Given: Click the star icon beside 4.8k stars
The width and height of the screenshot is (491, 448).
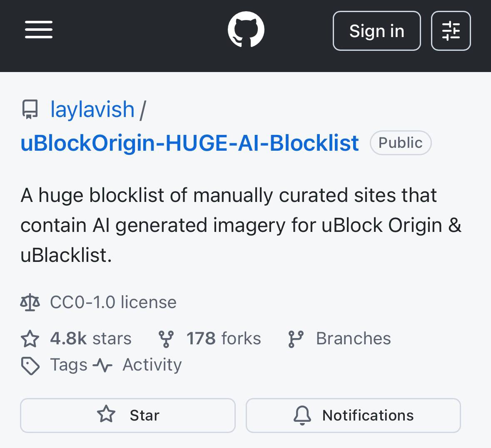Looking at the screenshot, I should (x=30, y=339).
